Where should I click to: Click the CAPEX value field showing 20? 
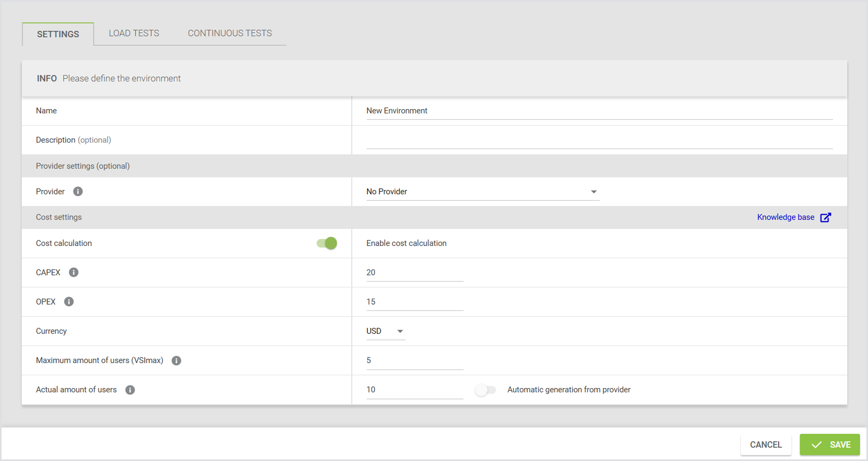tap(414, 273)
